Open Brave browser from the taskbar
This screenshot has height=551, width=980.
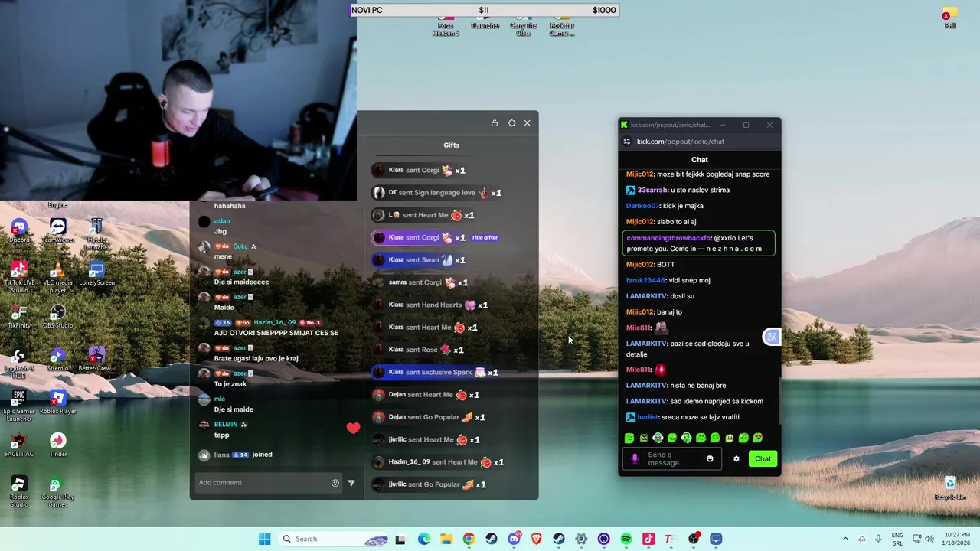537,539
